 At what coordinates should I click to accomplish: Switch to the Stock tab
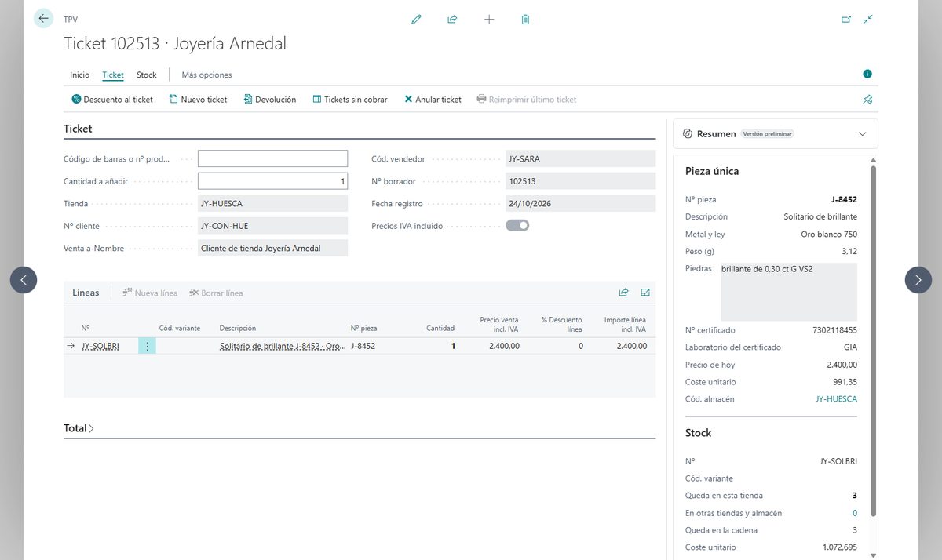coord(147,75)
